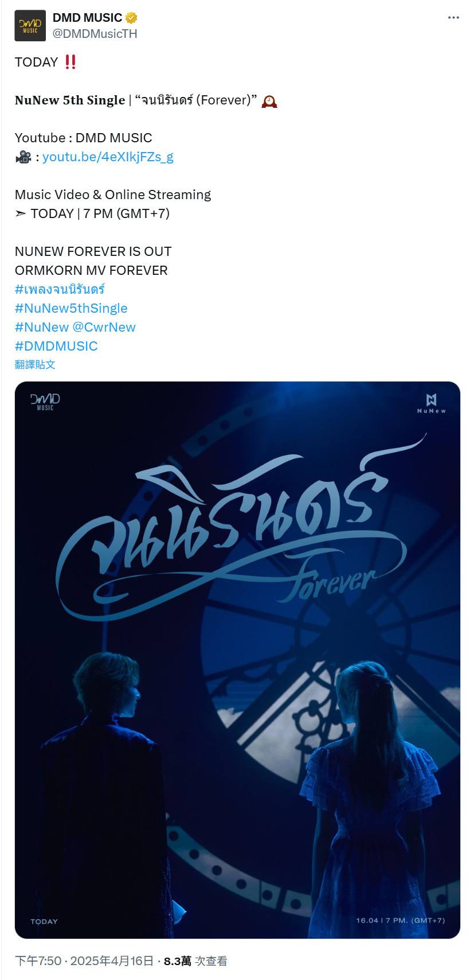
Task: Open the #NuNew5thSingle hashtag
Action: [71, 308]
